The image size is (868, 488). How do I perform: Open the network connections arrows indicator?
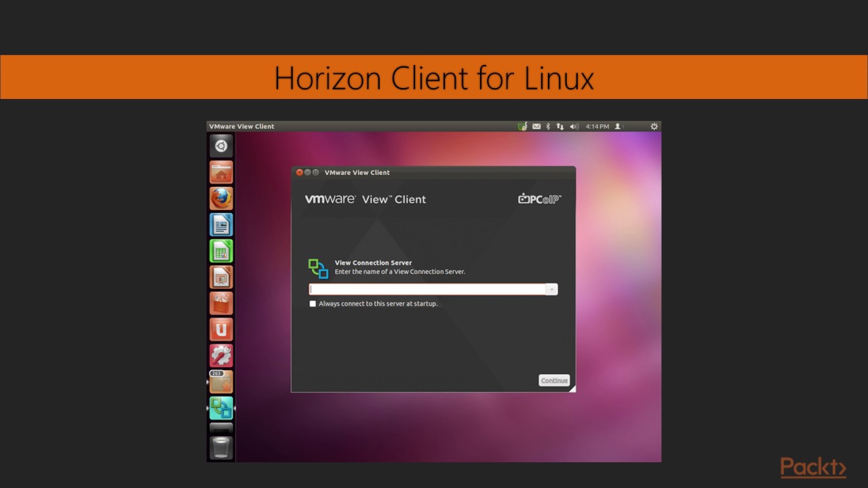[559, 126]
